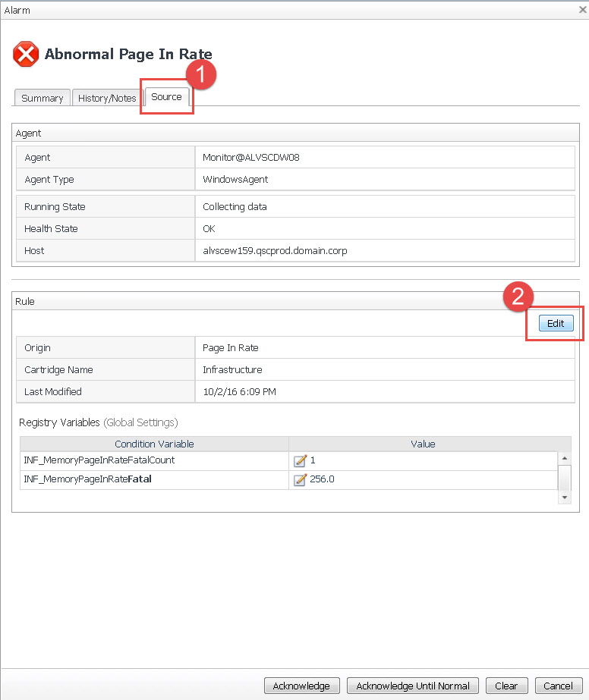The image size is (589, 700).
Task: Click the Acknowledge button
Action: click(301, 686)
